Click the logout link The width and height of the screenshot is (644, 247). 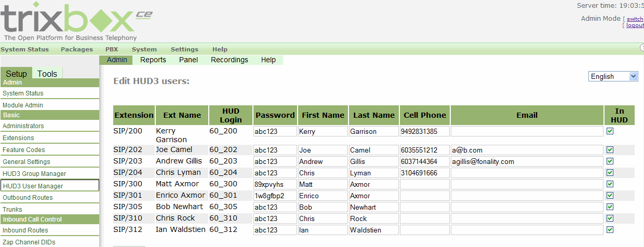635,25
